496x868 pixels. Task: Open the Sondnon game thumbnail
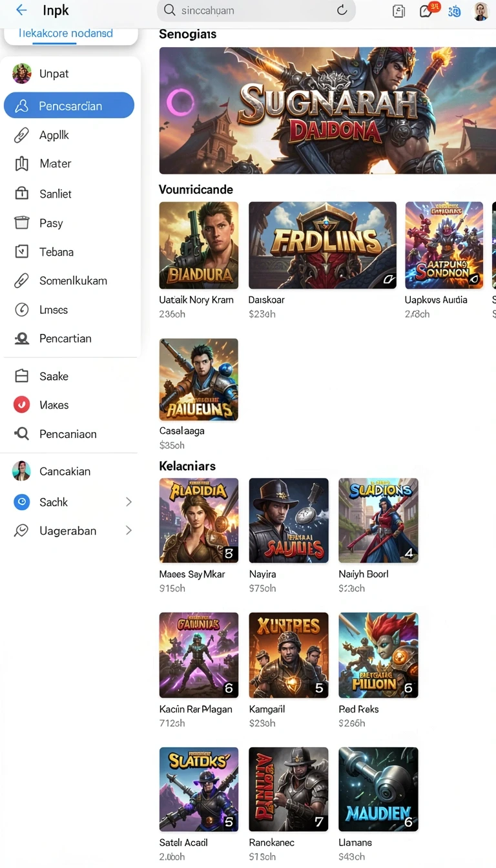[444, 245]
